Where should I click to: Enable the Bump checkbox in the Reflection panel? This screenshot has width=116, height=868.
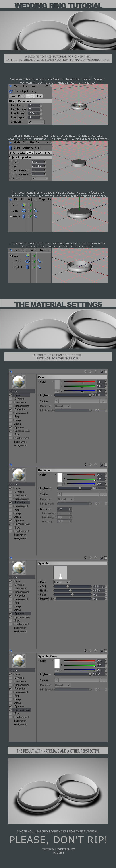pos(10,513)
